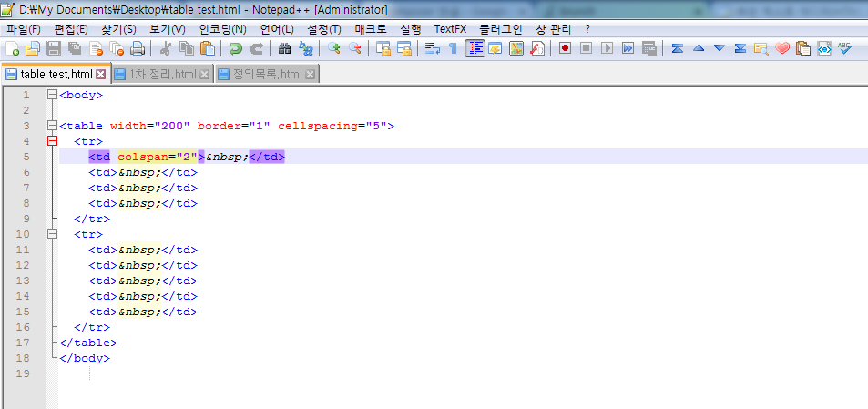Save the current file
The width and height of the screenshot is (868, 409).
pos(53,48)
